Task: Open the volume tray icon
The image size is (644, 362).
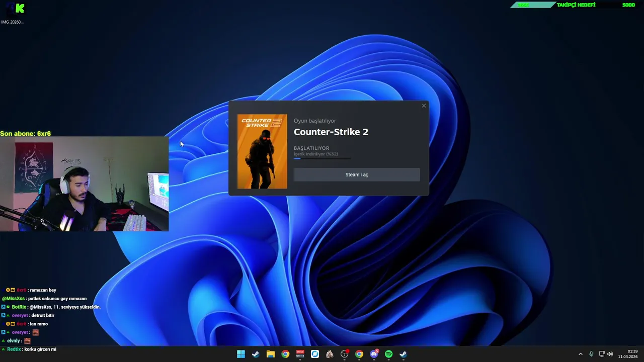Action: point(610,354)
